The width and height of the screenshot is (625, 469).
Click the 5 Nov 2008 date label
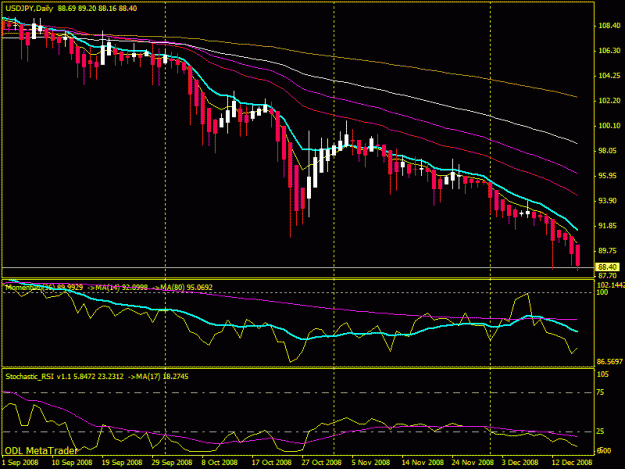pos(371,463)
